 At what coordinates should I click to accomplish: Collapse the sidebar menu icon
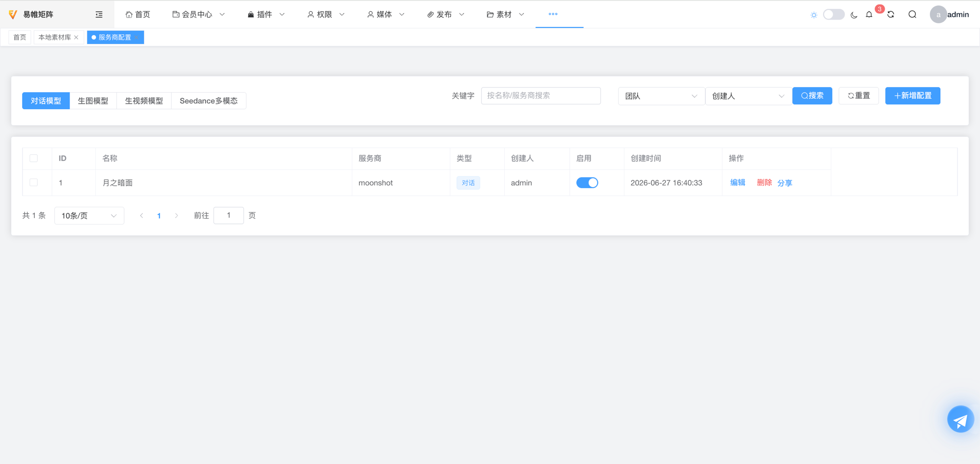tap(99, 15)
